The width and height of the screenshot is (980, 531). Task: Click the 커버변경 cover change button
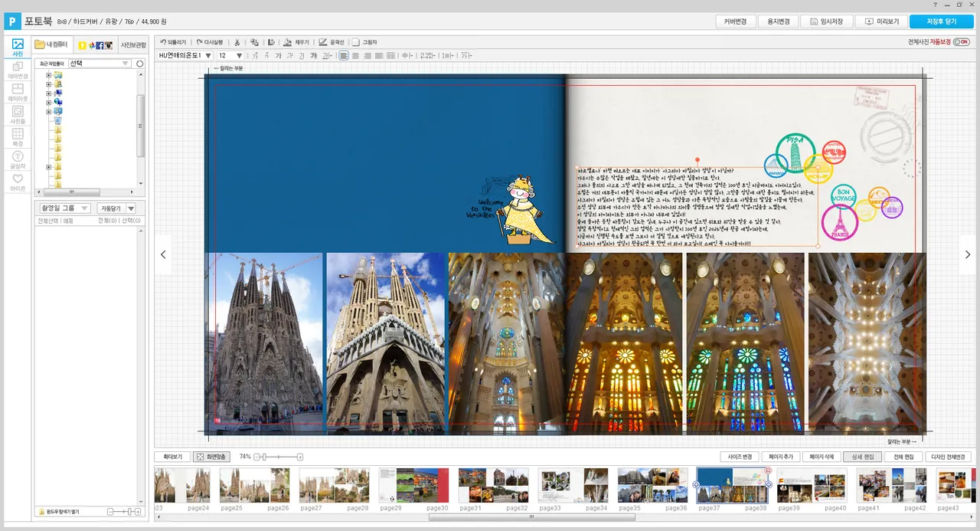tap(736, 21)
